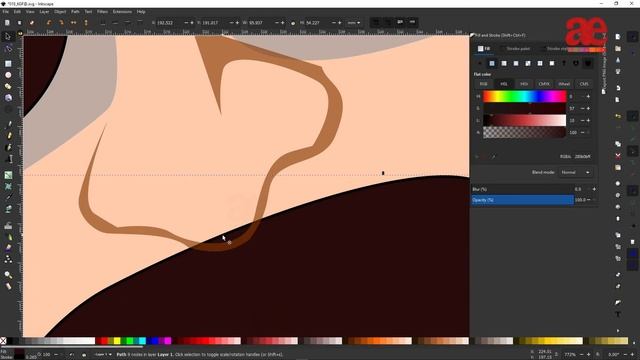Select the 3D Box tool
The image size is (640, 360).
coord(8,98)
